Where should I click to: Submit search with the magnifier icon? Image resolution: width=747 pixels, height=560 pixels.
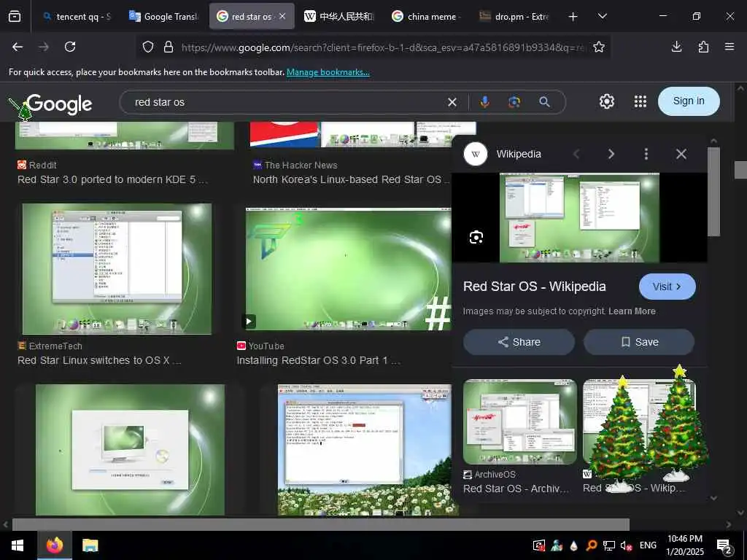click(x=544, y=102)
